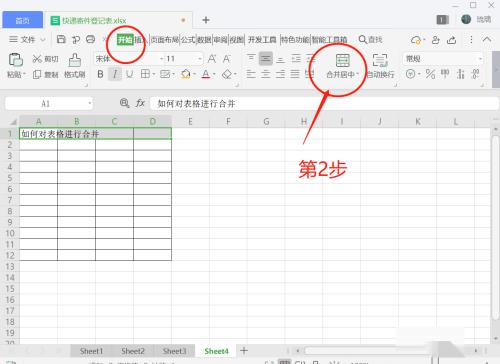This screenshot has width=500, height=364.
Task: Click the collaboration person-plus icon
Action: 435,40
